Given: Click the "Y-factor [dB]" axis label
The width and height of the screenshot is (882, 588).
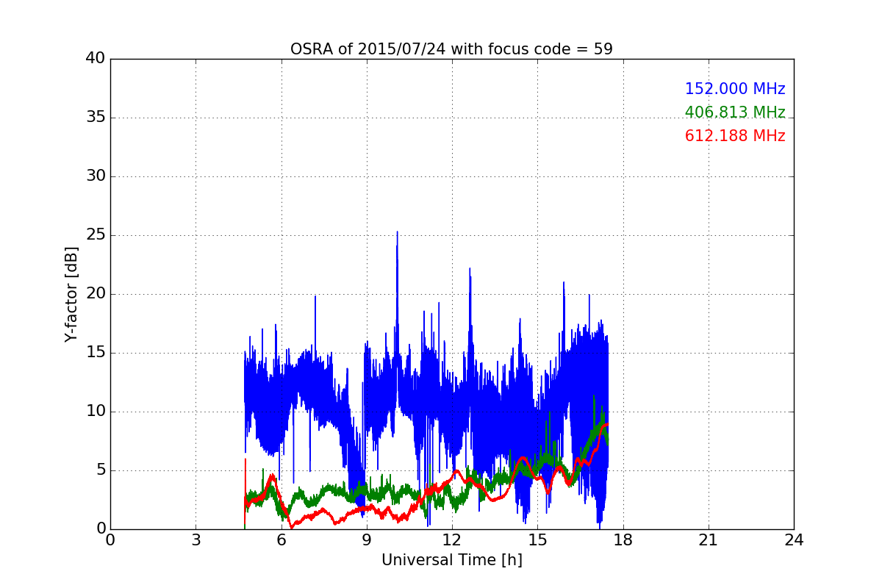Looking at the screenshot, I should (x=71, y=294).
